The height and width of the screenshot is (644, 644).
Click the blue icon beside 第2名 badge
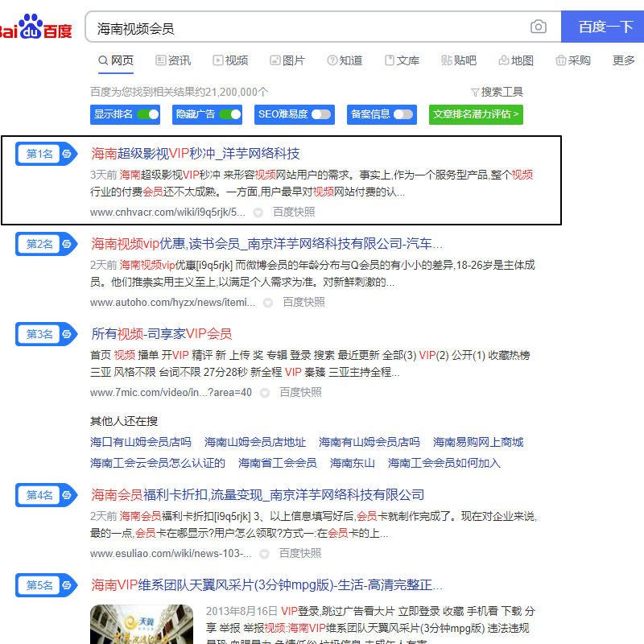pos(67,244)
